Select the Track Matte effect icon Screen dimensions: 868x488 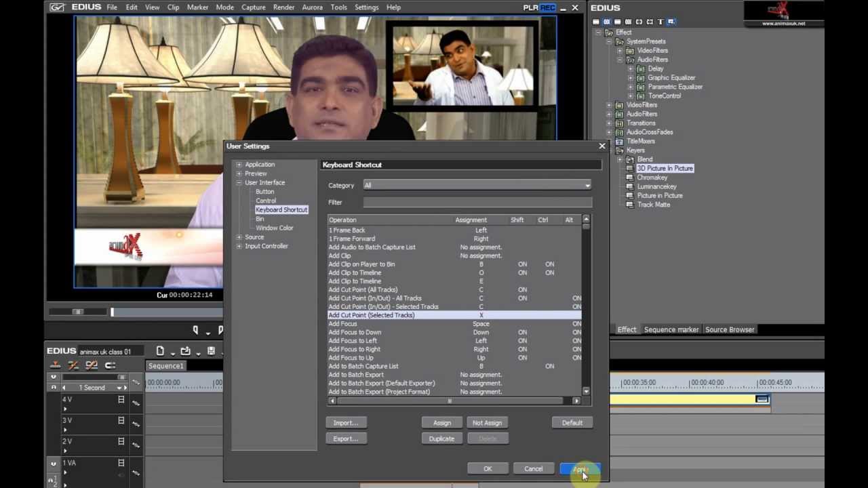point(630,205)
